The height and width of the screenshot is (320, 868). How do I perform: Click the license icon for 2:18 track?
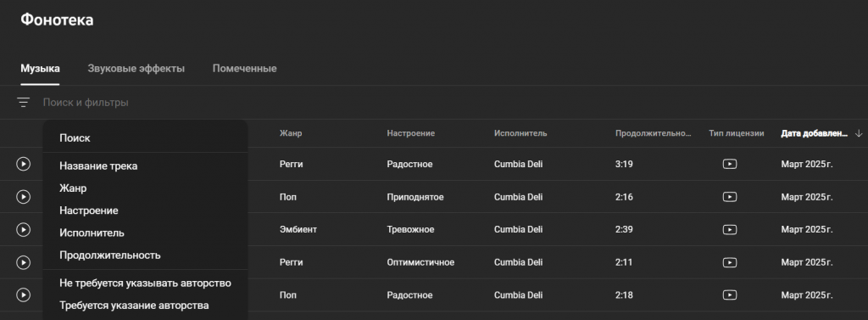pos(730,295)
